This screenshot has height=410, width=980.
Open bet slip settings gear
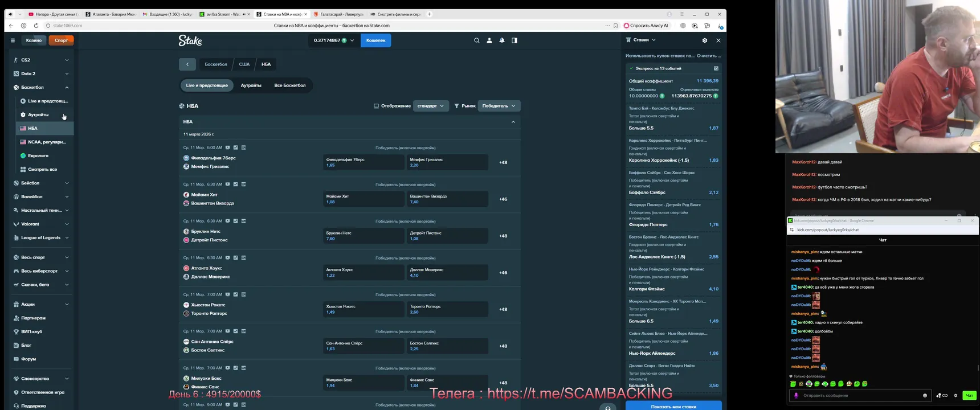[705, 40]
